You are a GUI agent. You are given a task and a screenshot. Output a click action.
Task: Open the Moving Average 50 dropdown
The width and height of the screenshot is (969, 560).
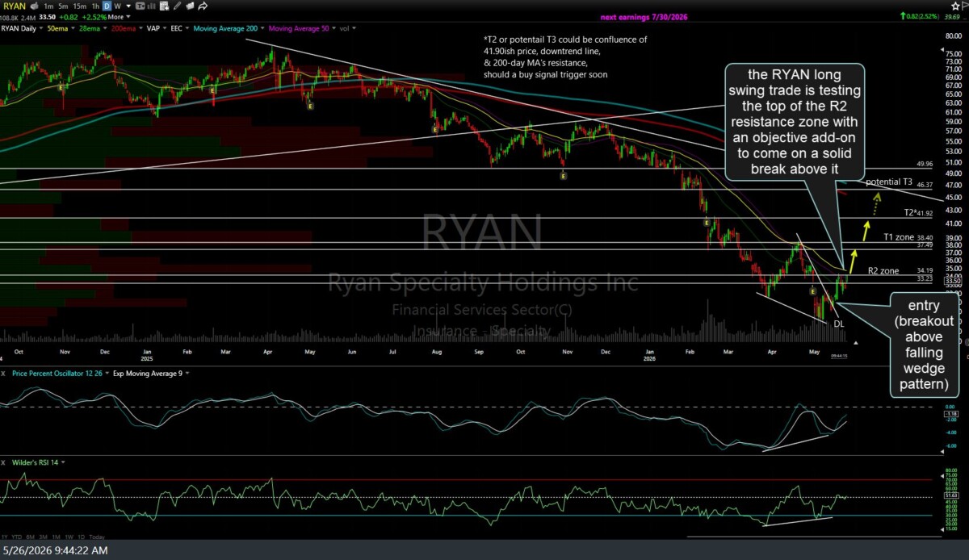coord(333,28)
